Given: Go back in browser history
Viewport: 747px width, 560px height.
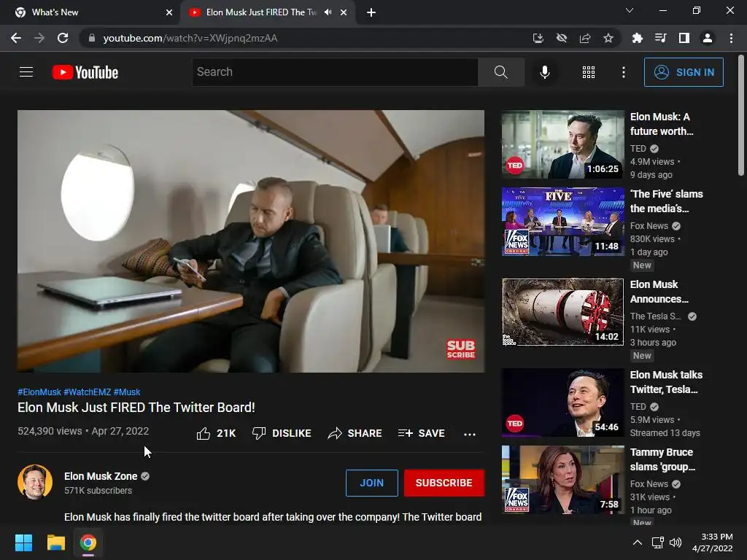Looking at the screenshot, I should pyautogui.click(x=16, y=38).
